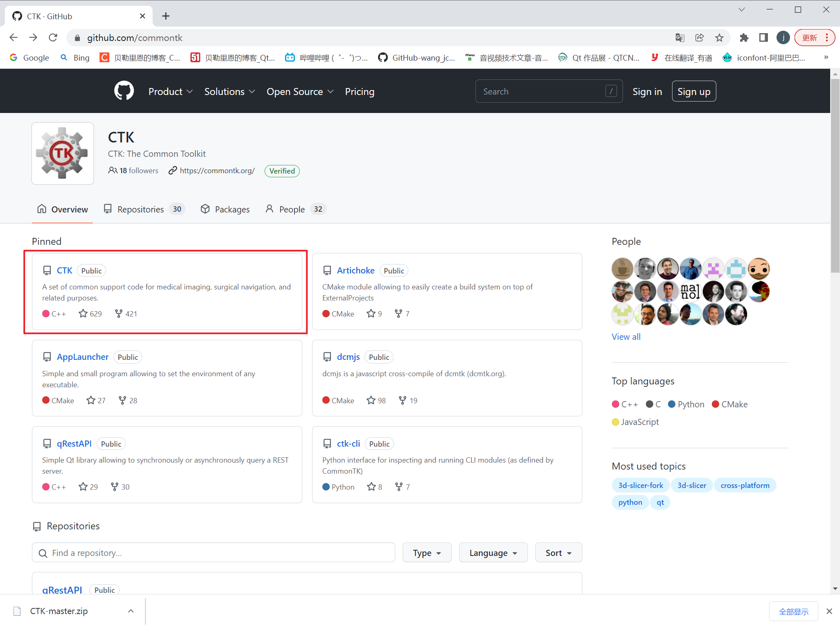The height and width of the screenshot is (628, 840).
Task: Expand options for CTK-master.zip download
Action: (x=131, y=611)
